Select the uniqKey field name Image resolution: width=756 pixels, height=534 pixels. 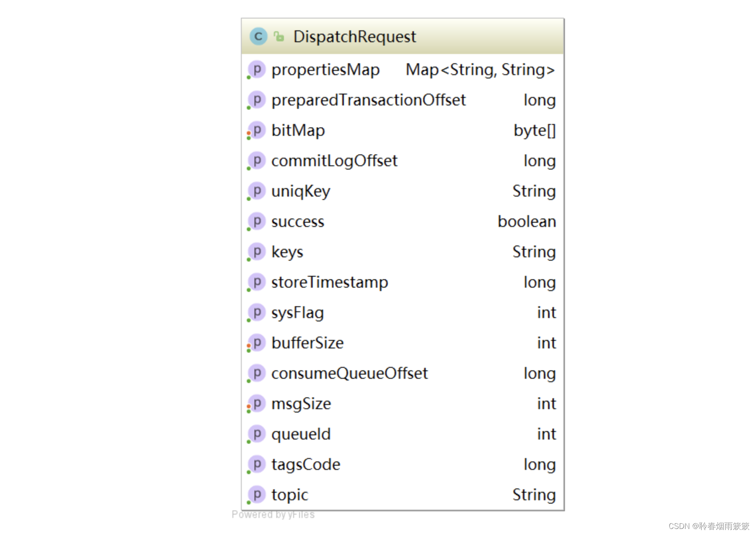[301, 191]
